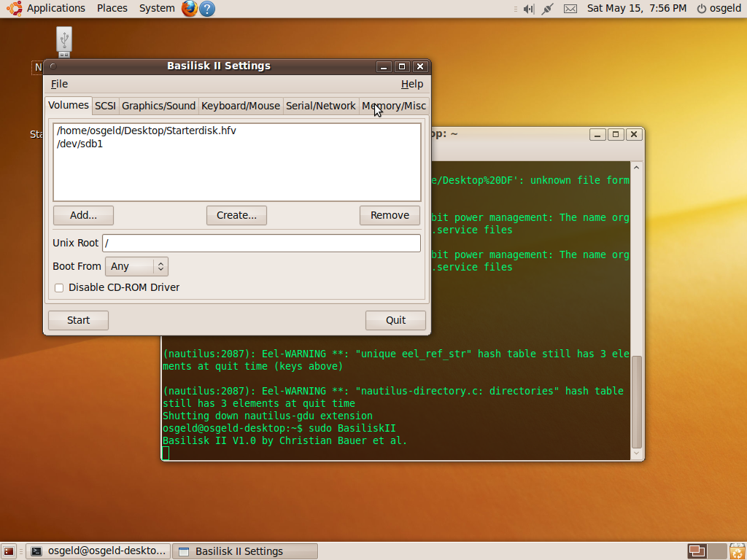The width and height of the screenshot is (747, 560).
Task: Switch to the terminal taskbar button
Action: click(98, 551)
